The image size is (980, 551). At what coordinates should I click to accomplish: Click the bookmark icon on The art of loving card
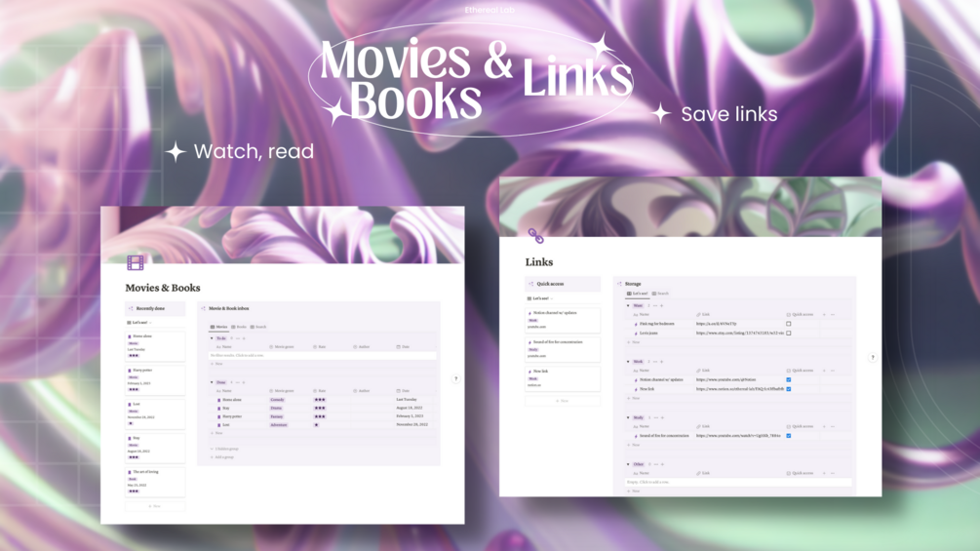pos(130,472)
